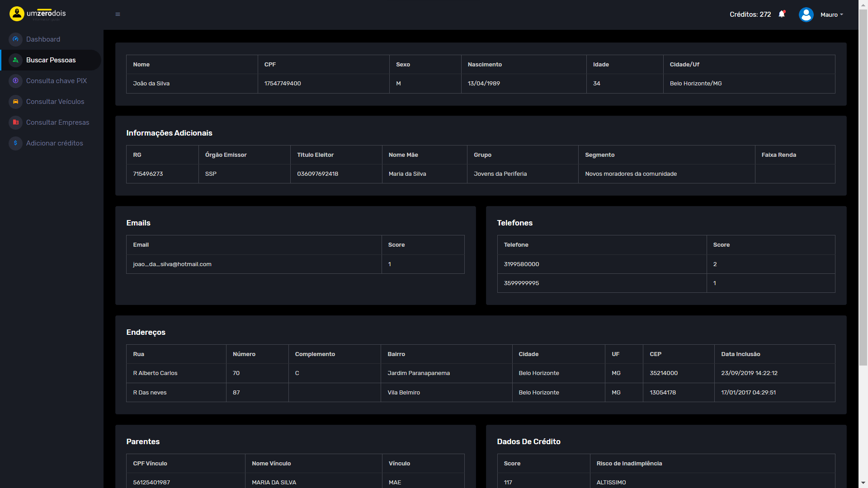Click the Endereços section heading
This screenshot has height=488, width=868.
[146, 333]
